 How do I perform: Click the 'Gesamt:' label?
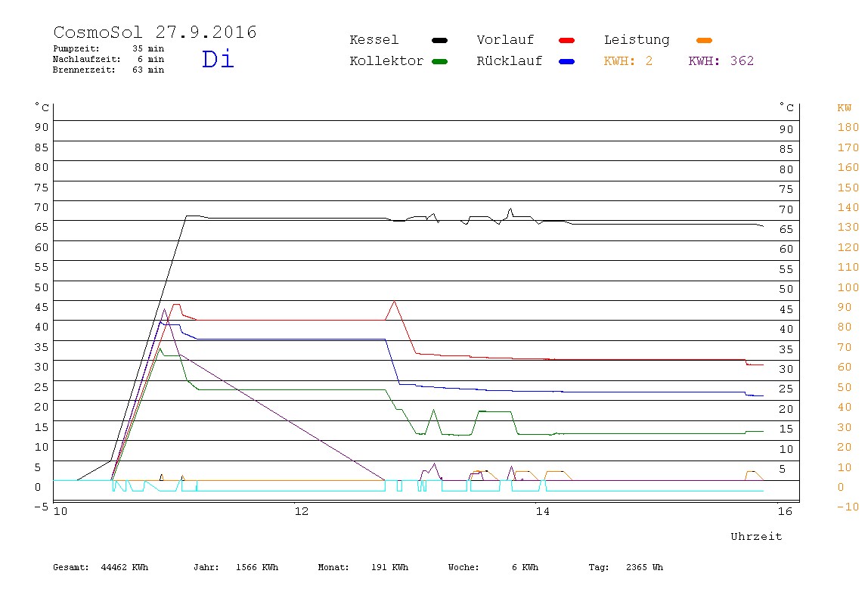coord(71,567)
